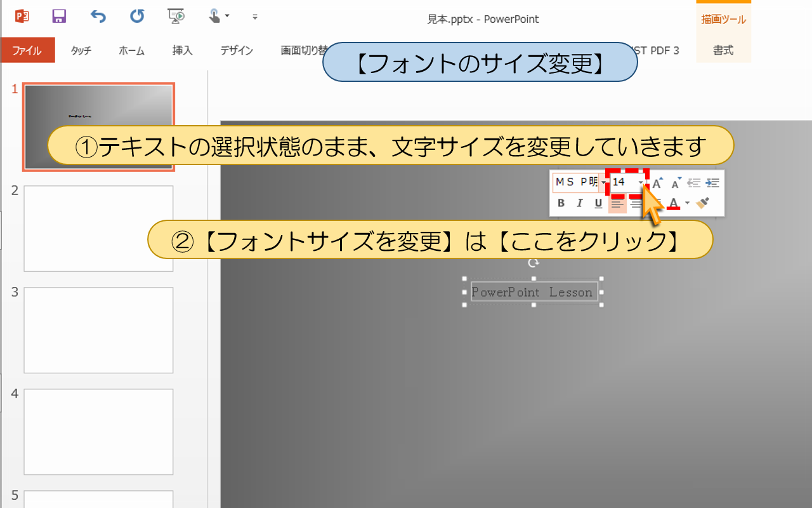Toggle bold formatting in mini toolbar

(561, 203)
